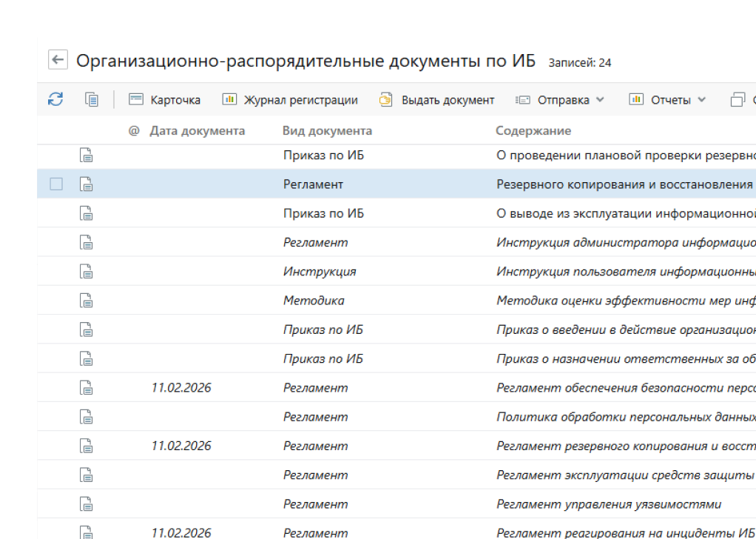
Task: Select 'О выводе из эксплуатации' content cell
Action: click(x=626, y=213)
